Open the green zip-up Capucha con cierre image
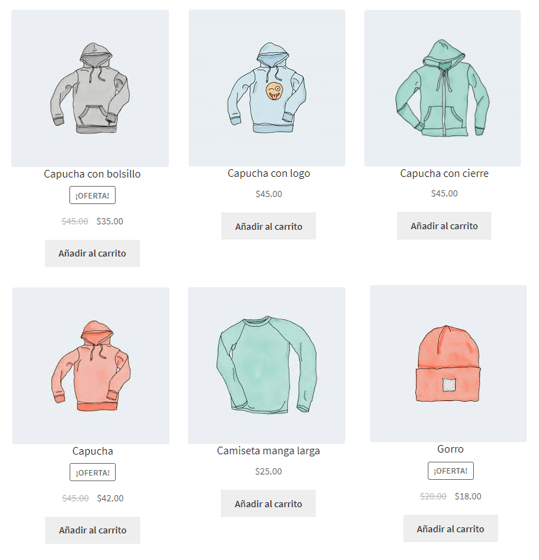 coord(442,88)
